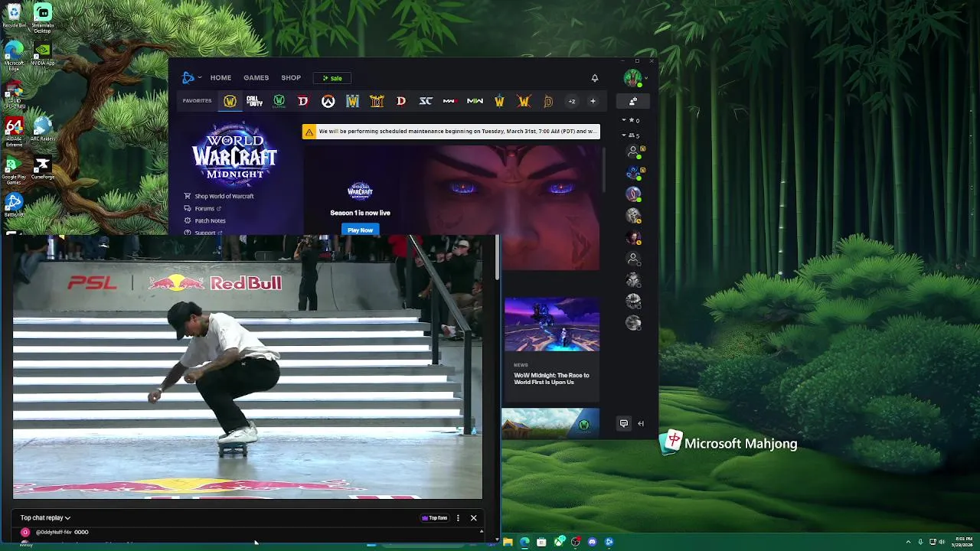Screen dimensions: 980x551
Task: Select the StarCraft favorite icon
Action: coord(426,101)
